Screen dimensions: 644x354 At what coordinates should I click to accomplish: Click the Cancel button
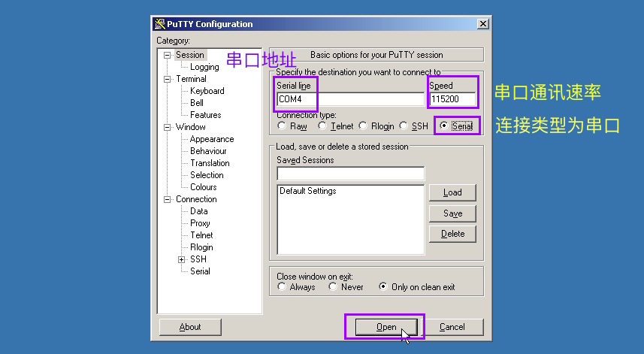tap(452, 327)
